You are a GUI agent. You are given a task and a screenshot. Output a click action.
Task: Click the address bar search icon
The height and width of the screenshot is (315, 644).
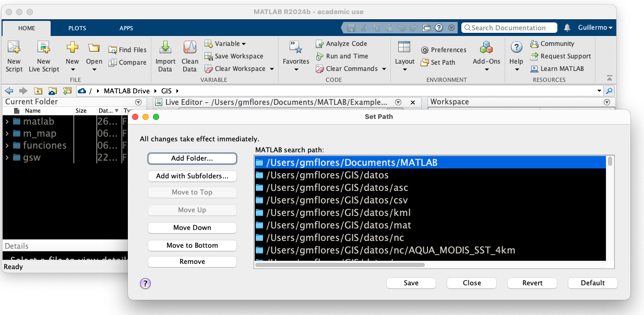click(x=610, y=91)
